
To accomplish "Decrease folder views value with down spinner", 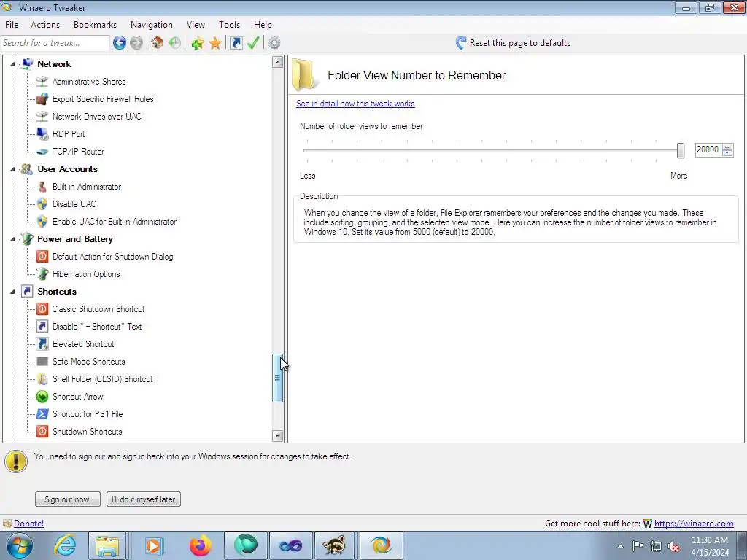I will (x=727, y=153).
